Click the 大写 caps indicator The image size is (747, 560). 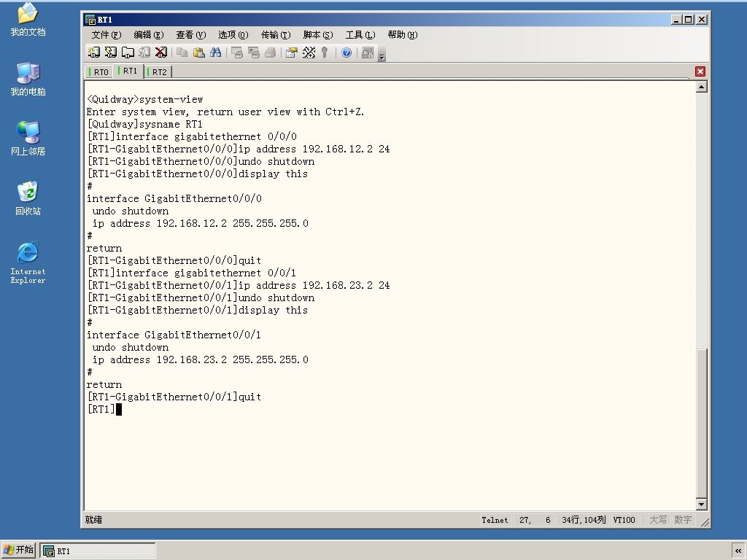point(658,520)
